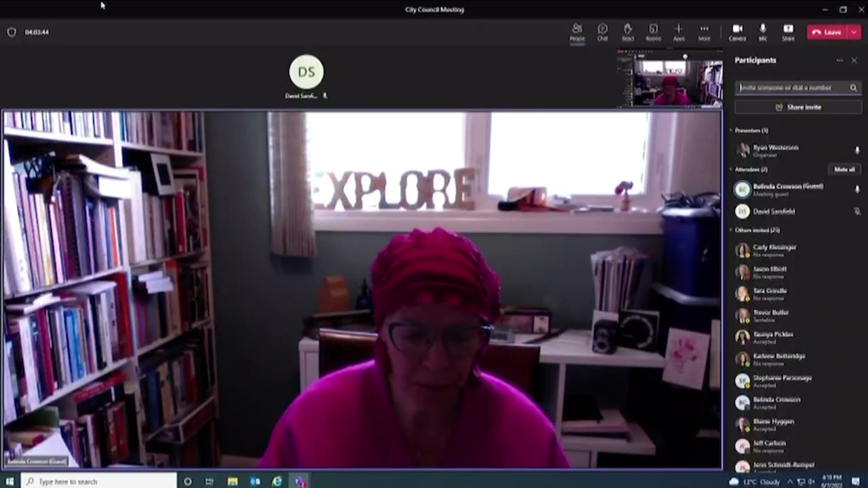Select Karlene Betteridge in invited list
Viewport: 868px width, 488px height.
pyautogui.click(x=797, y=359)
